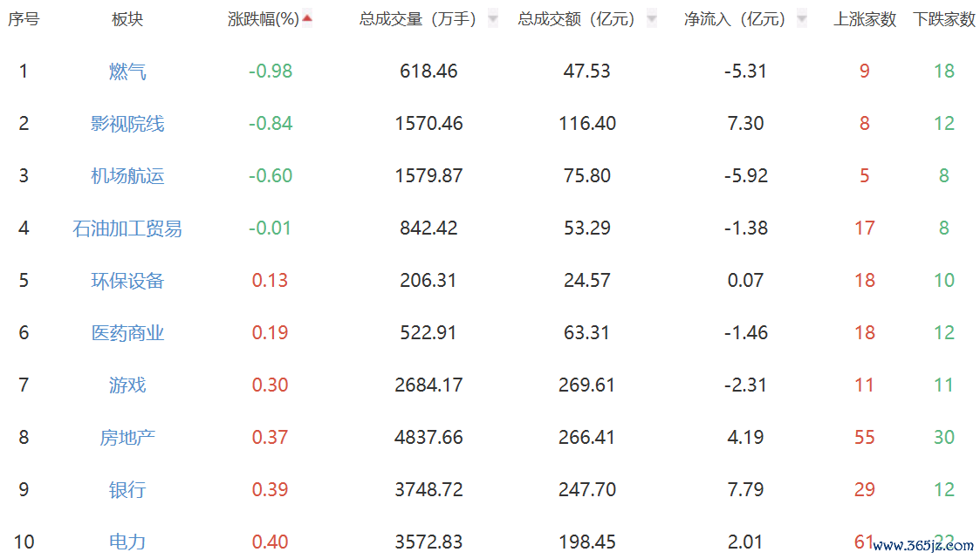The image size is (980, 559).
Task: Click the red sort arrow beside 涨跌幅(%)
Action: pyautogui.click(x=307, y=18)
